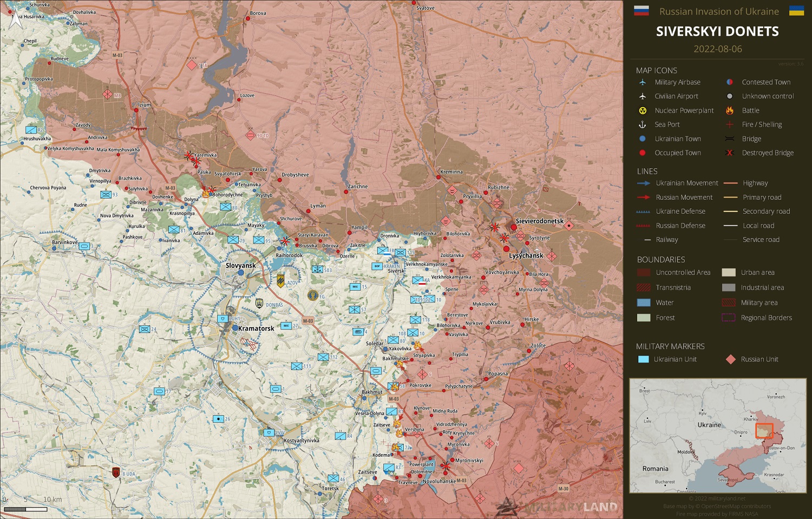Click the Bakhmut town label
The width and height of the screenshot is (812, 519).
tap(372, 392)
